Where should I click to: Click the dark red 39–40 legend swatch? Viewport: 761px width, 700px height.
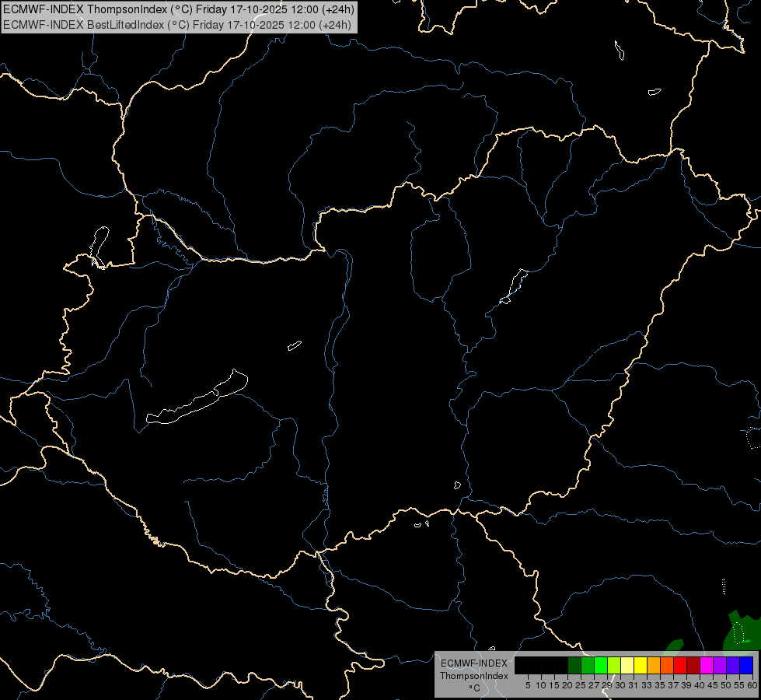coord(693,666)
